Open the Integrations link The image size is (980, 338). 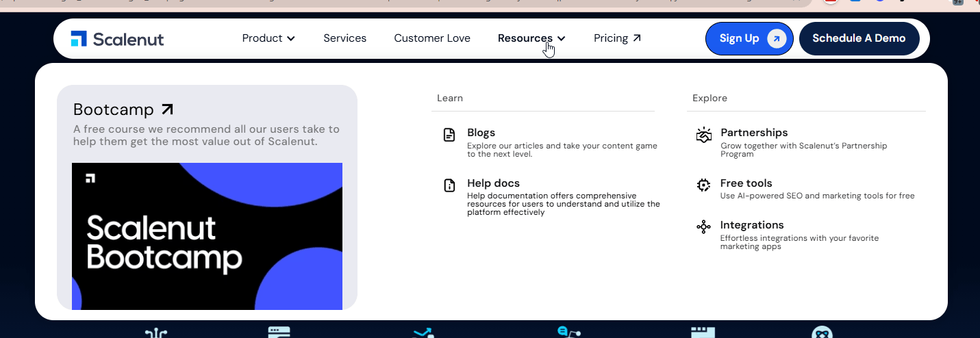click(x=751, y=225)
